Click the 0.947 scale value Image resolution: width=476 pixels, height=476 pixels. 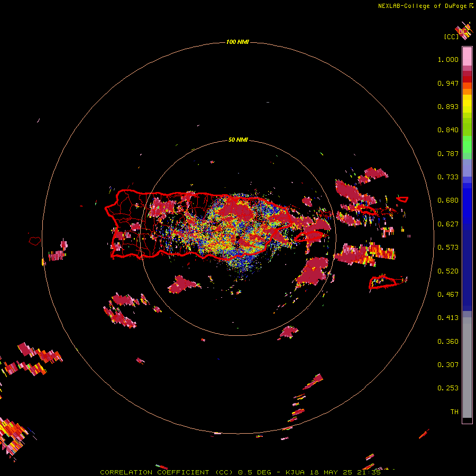point(448,83)
